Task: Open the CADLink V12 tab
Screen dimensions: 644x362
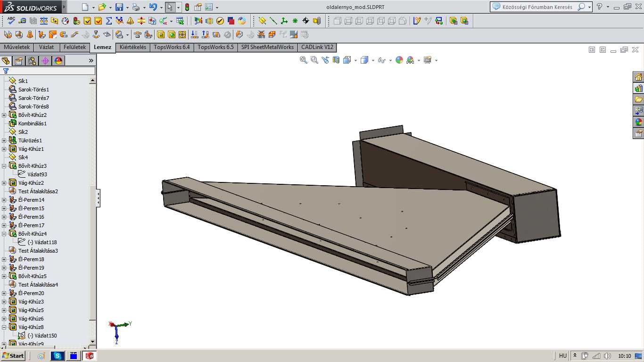Action: coord(317,47)
